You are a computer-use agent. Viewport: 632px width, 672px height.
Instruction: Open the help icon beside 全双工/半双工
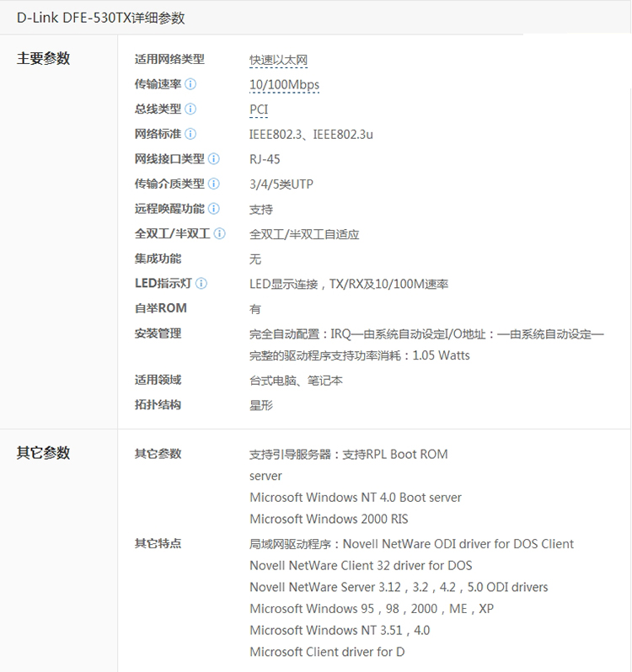click(x=219, y=234)
